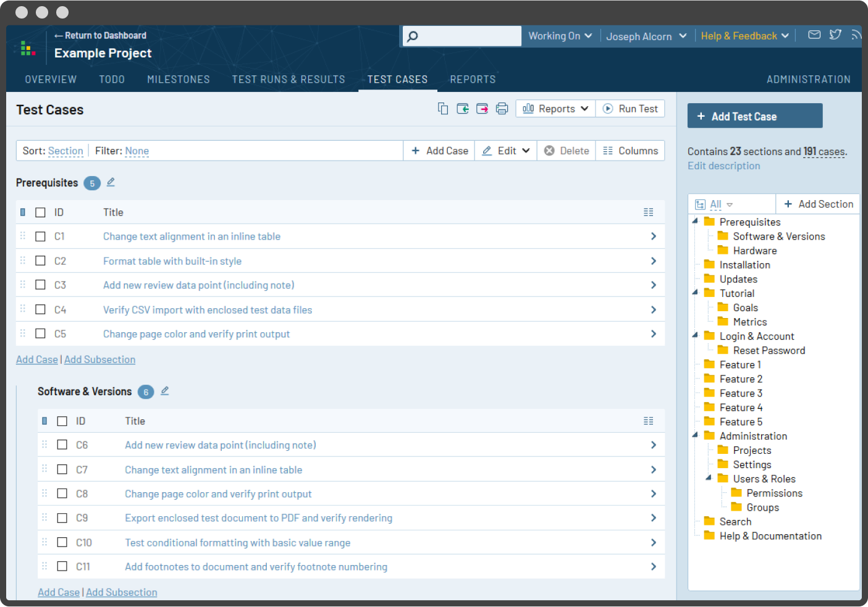Viewport: 868px width, 607px height.
Task: Open the RSS feed
Action: (857, 35)
